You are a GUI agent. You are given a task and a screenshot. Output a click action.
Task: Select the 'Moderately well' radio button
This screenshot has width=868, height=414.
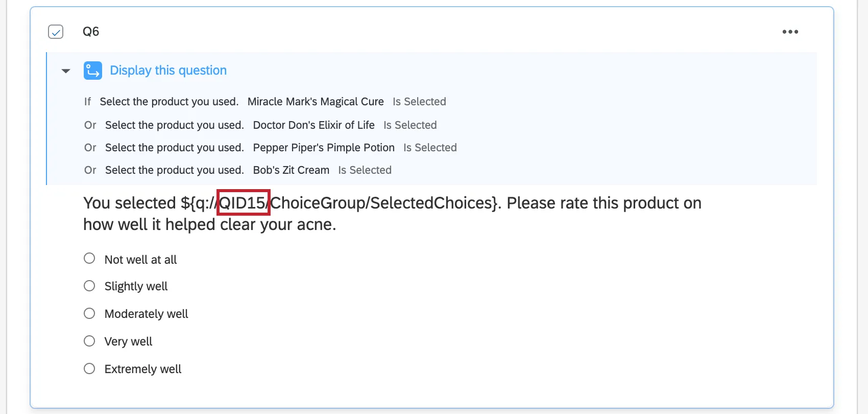89,313
